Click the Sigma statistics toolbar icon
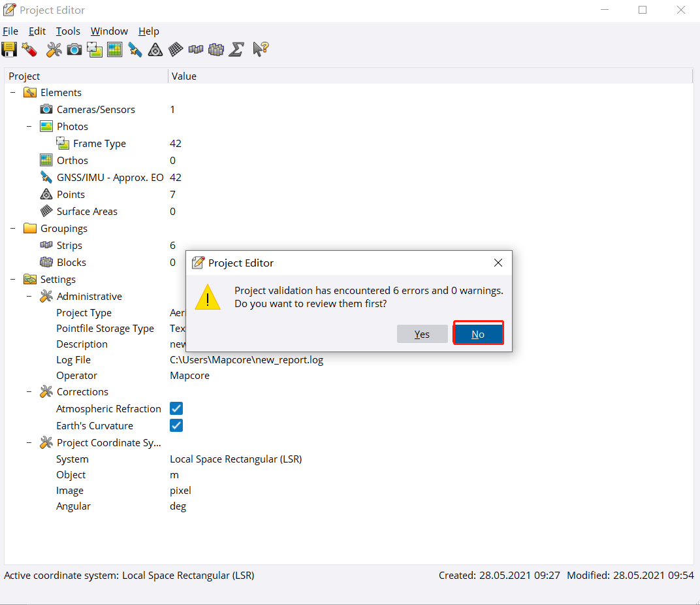Viewport: 700px width, 605px height. tap(237, 49)
